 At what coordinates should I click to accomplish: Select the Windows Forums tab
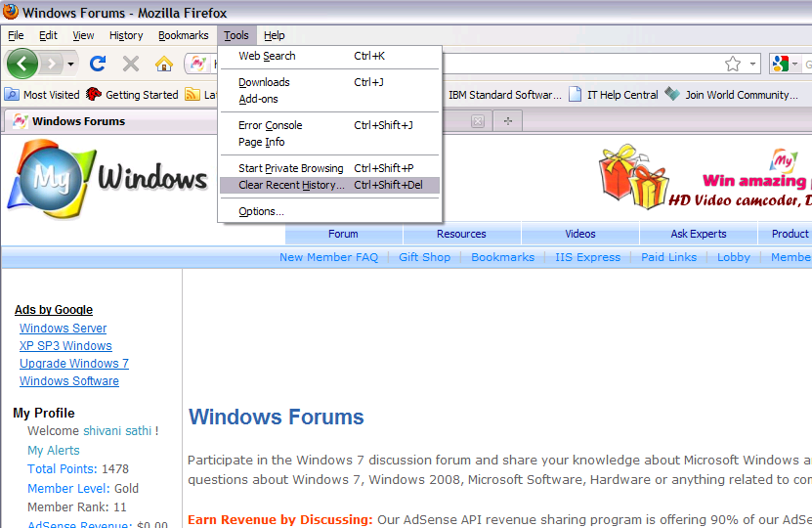pos(109,121)
